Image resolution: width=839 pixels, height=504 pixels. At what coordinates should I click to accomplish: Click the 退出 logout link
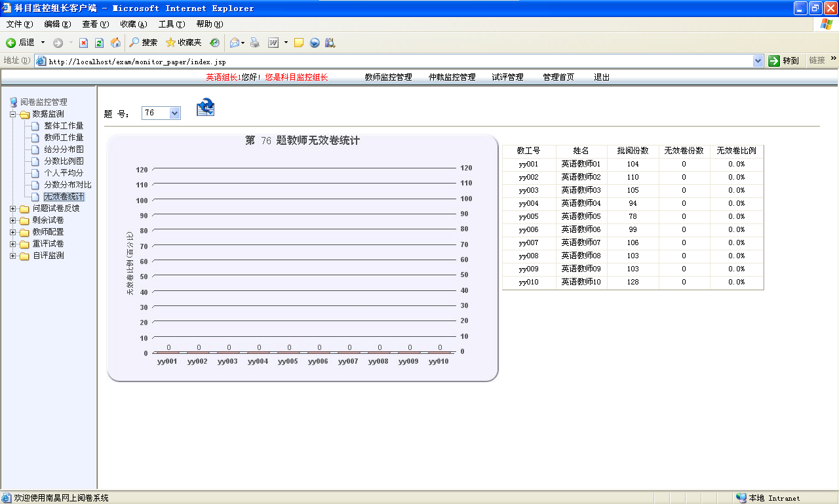[601, 77]
